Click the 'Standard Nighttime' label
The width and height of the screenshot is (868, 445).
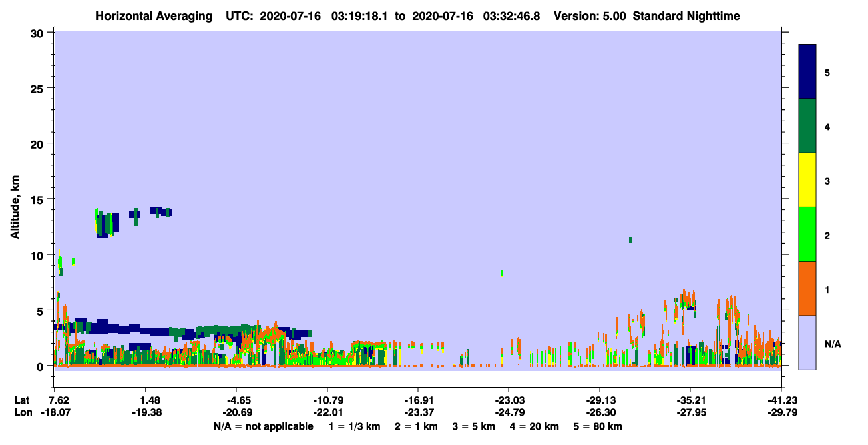[686, 16]
